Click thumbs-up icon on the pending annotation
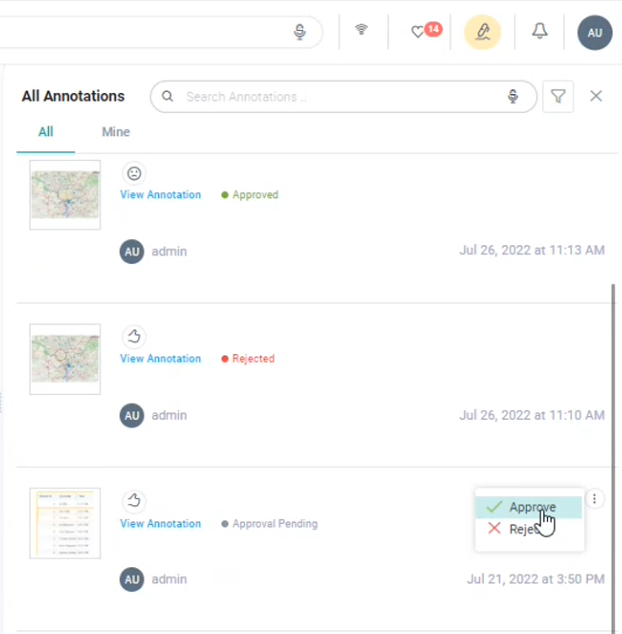The image size is (622, 634). point(134,501)
